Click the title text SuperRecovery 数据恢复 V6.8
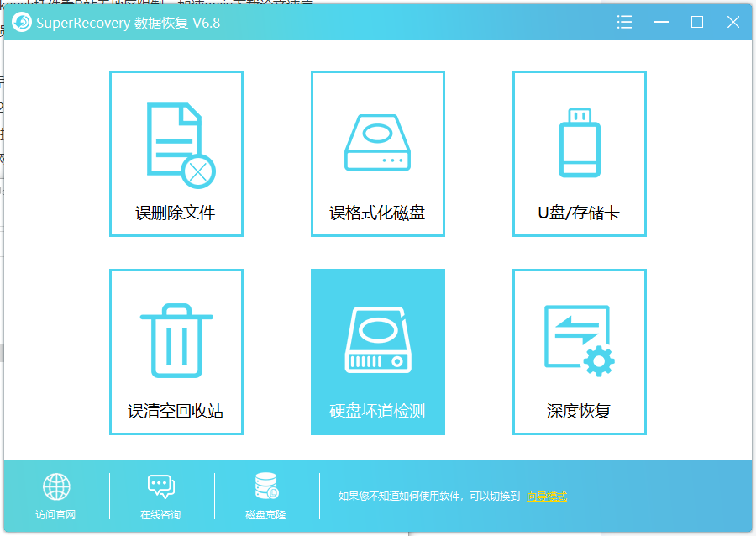The width and height of the screenshot is (756, 536). (129, 24)
